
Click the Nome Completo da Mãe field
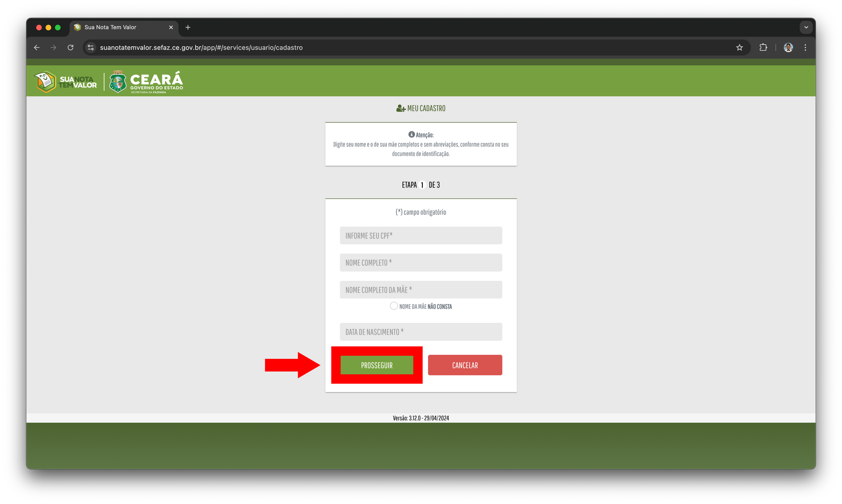421,290
